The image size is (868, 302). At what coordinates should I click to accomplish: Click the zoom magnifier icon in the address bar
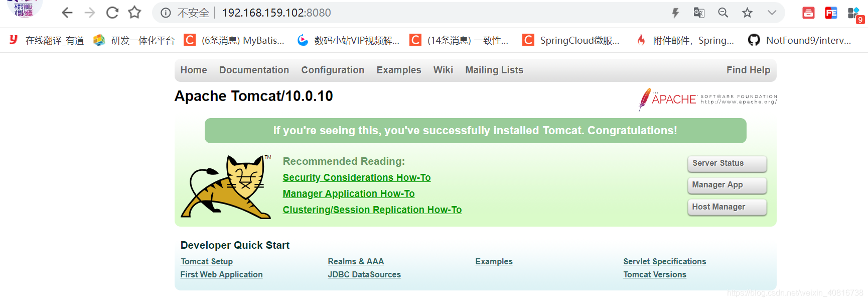click(x=723, y=13)
